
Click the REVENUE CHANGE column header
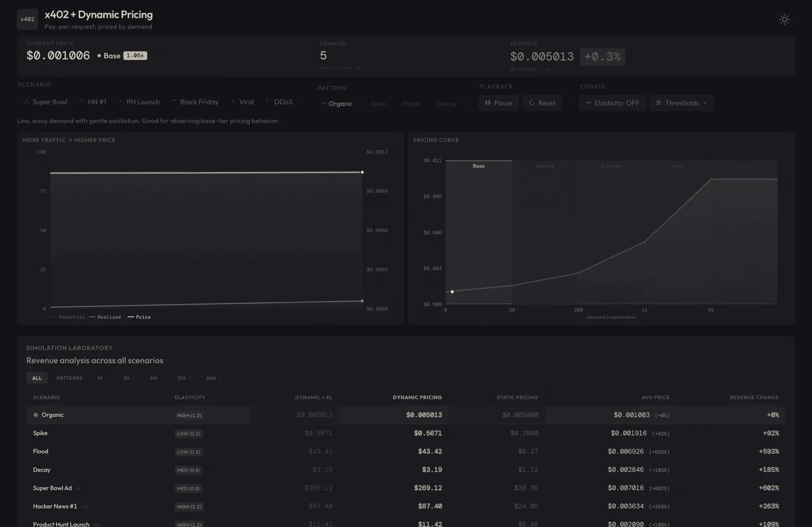tap(754, 397)
